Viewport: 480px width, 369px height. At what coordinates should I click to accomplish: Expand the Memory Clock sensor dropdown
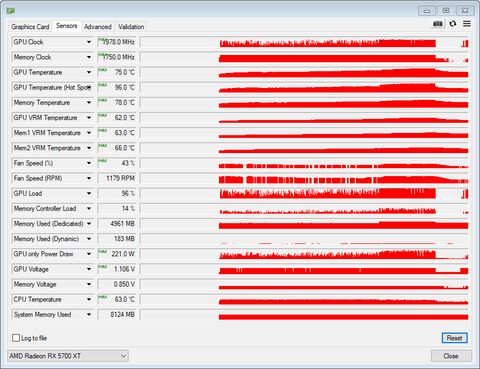(x=89, y=57)
